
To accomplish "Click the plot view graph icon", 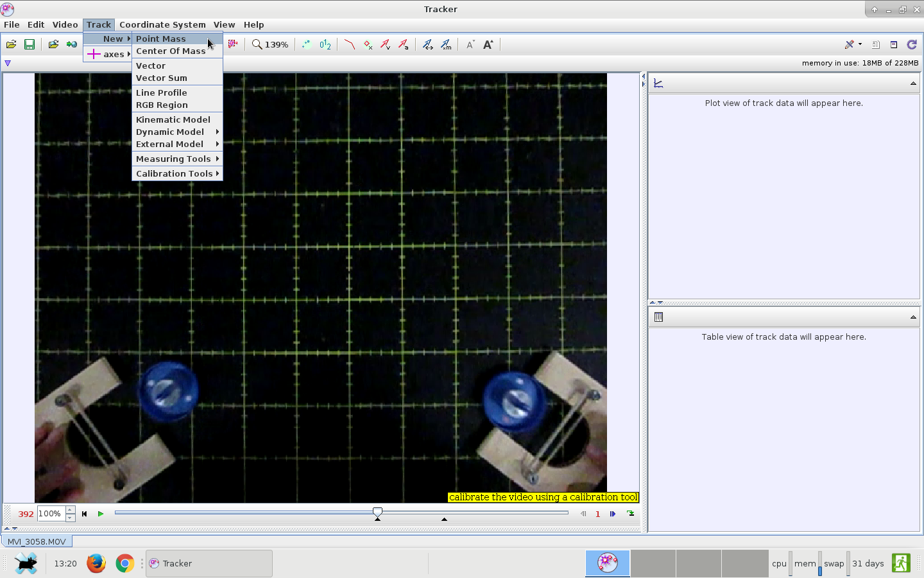I will (658, 83).
